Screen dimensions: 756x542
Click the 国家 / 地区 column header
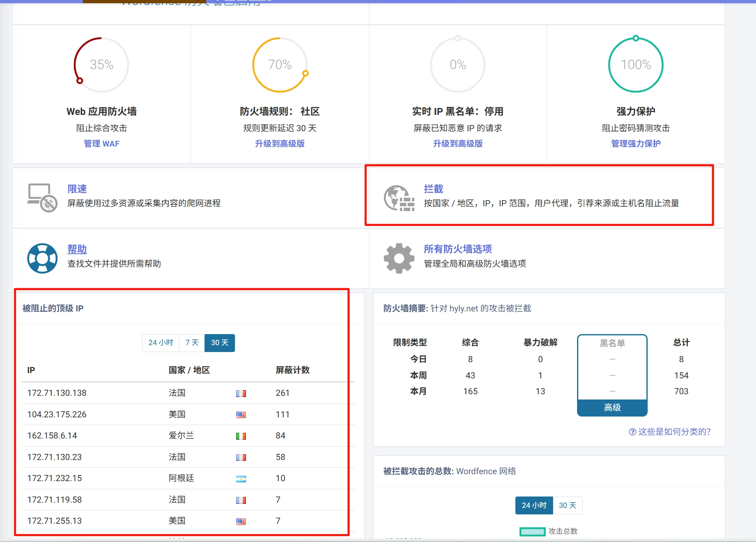coord(189,370)
